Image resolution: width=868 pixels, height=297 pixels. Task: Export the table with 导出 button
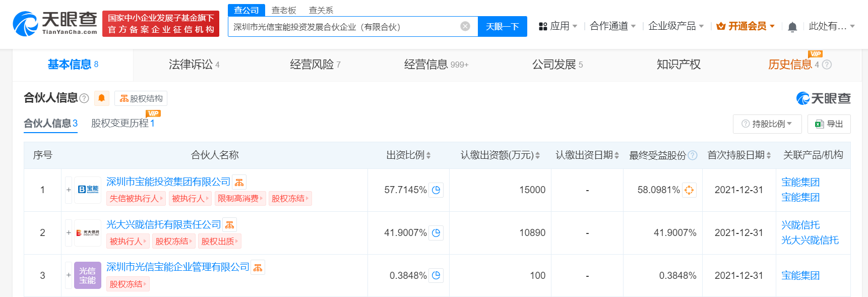[829, 124]
